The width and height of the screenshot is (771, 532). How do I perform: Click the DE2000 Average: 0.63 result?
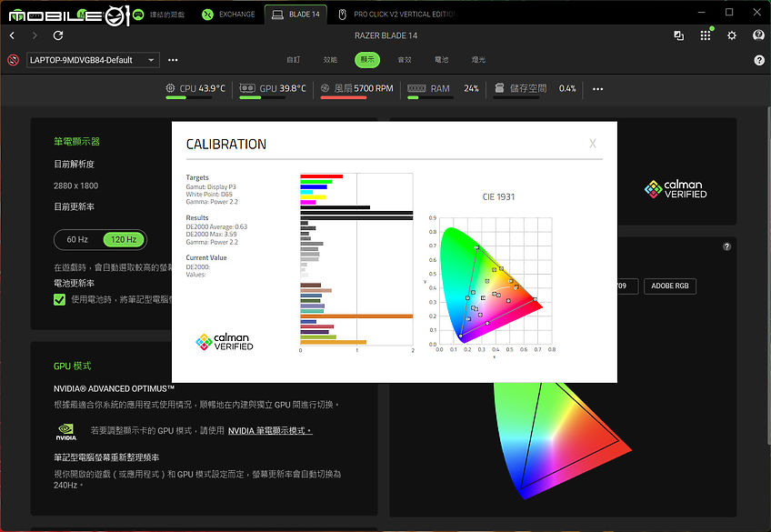click(x=216, y=226)
